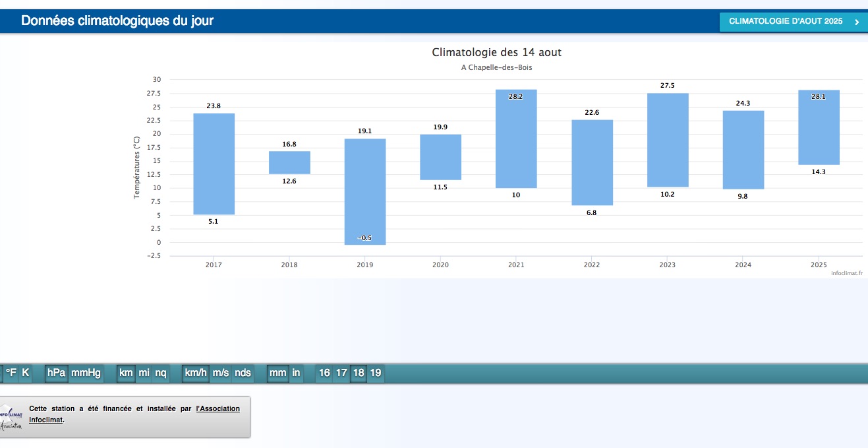The image size is (868, 448).
Task: Choose nds (knots) wind speed unit
Action: tap(243, 373)
